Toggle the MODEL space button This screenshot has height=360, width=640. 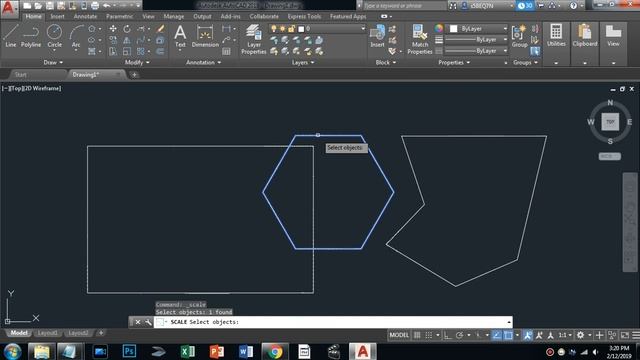[399, 335]
